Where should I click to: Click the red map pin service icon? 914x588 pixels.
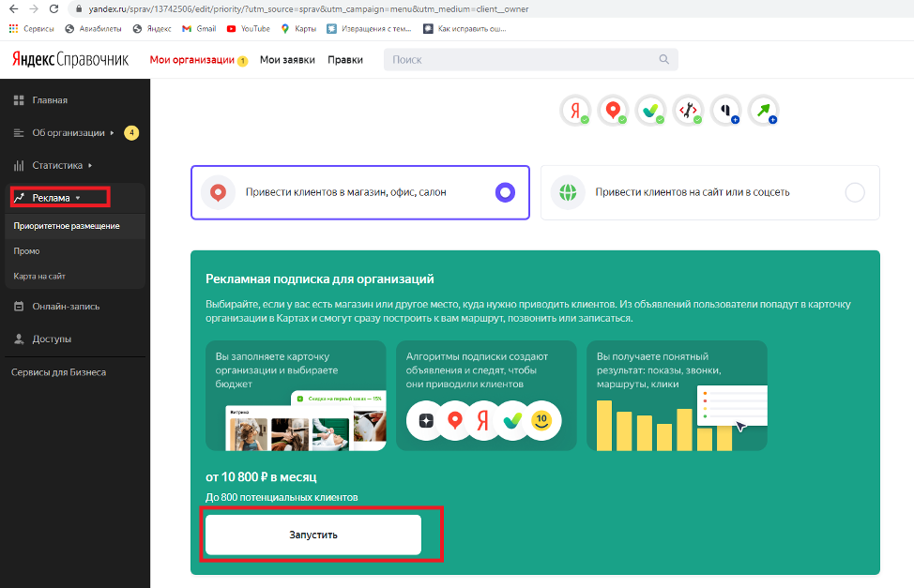pyautogui.click(x=613, y=110)
